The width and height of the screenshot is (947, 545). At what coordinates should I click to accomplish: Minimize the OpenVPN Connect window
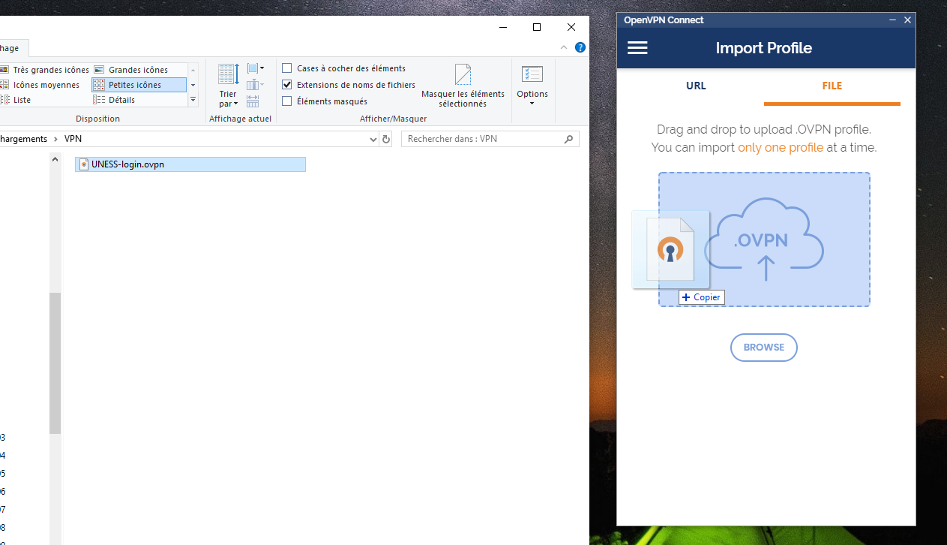892,20
